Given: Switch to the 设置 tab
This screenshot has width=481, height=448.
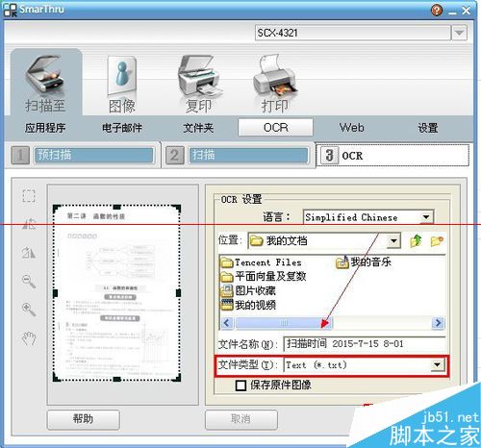Looking at the screenshot, I should click(x=428, y=128).
